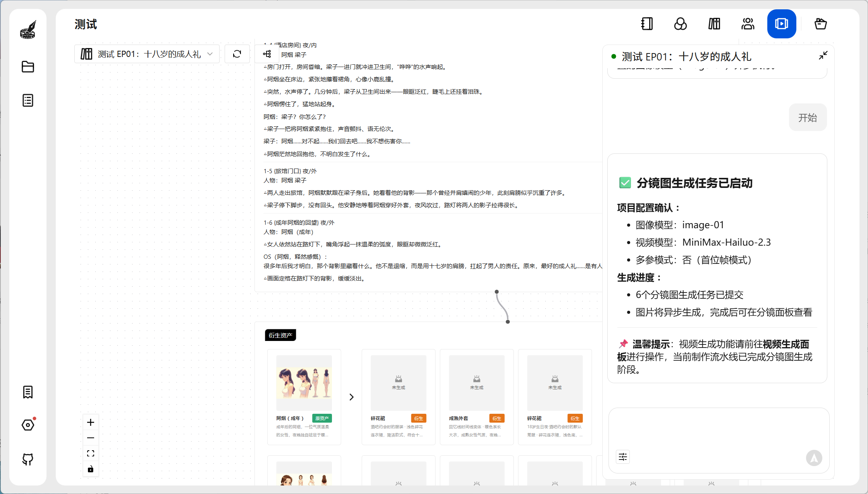Select 成熟外套 ungenerated asset thumbnail

pos(477,383)
